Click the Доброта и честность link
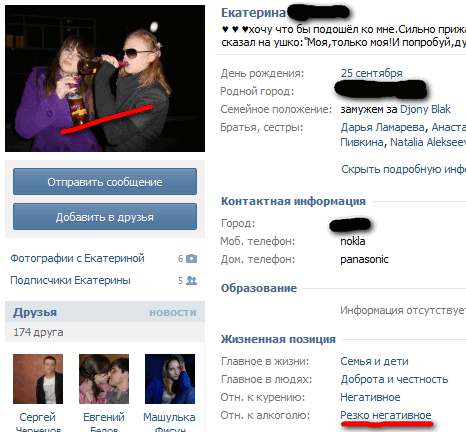Screen dimensions: 466x432 (394, 379)
